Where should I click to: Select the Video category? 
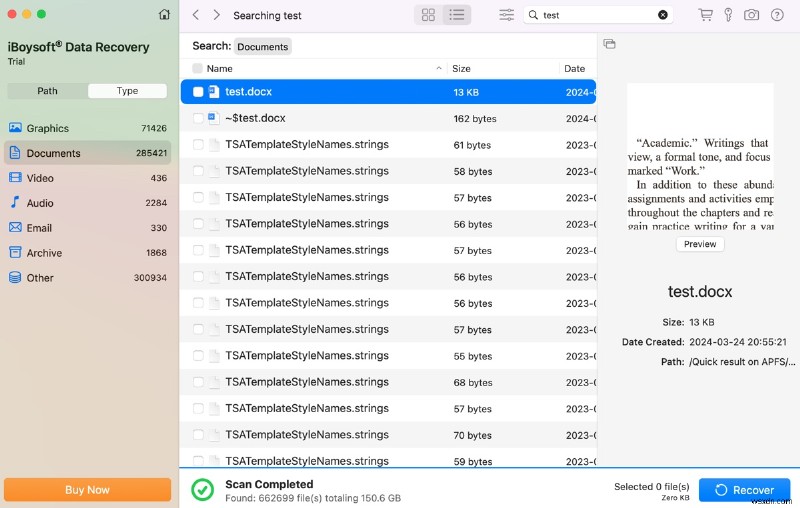[x=88, y=178]
